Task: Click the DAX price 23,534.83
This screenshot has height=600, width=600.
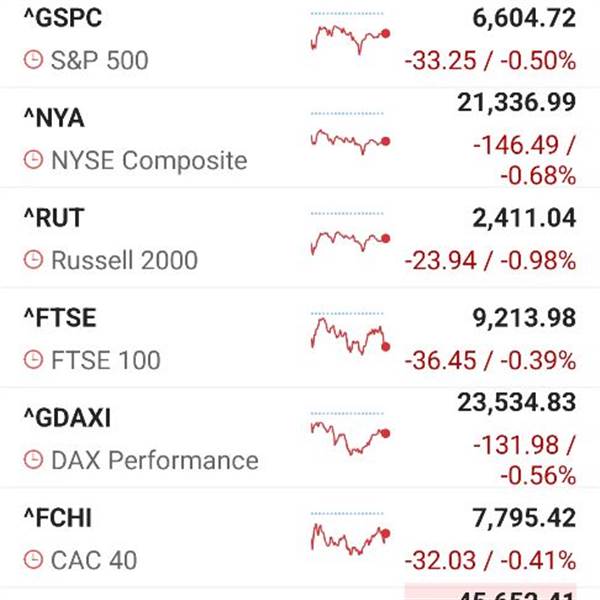Action: (x=516, y=402)
